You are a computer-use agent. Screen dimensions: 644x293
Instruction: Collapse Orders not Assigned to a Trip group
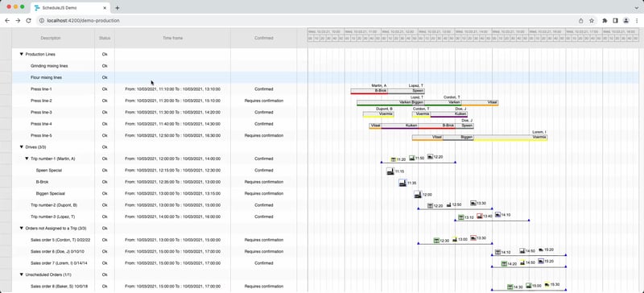(x=22, y=228)
